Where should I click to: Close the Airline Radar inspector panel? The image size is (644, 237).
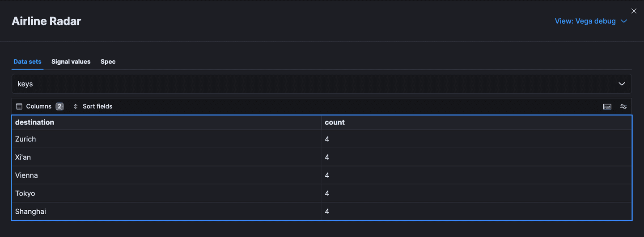click(x=634, y=11)
